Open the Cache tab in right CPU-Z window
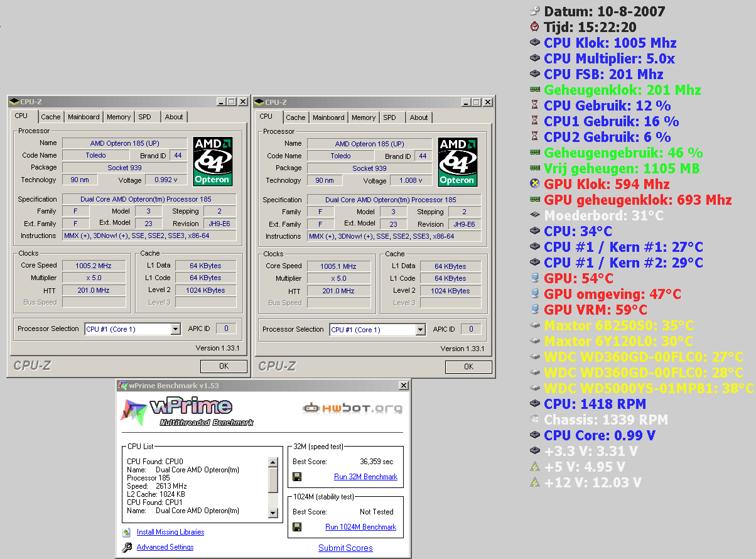 (x=296, y=117)
